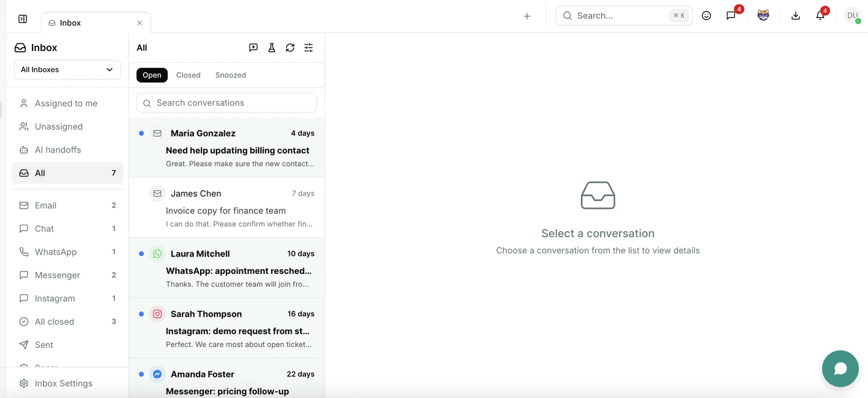
Task: Open James Chen invoice copy conversation
Action: [227, 208]
